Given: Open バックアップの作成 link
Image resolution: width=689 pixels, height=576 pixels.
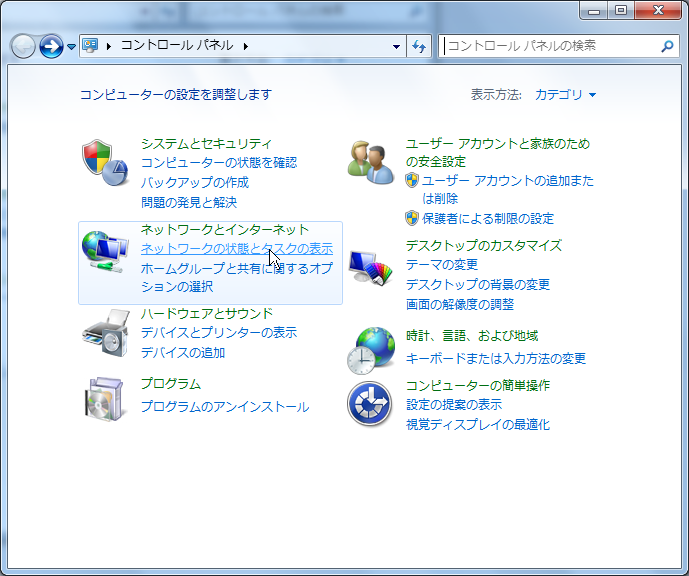Looking at the screenshot, I should pos(195,182).
